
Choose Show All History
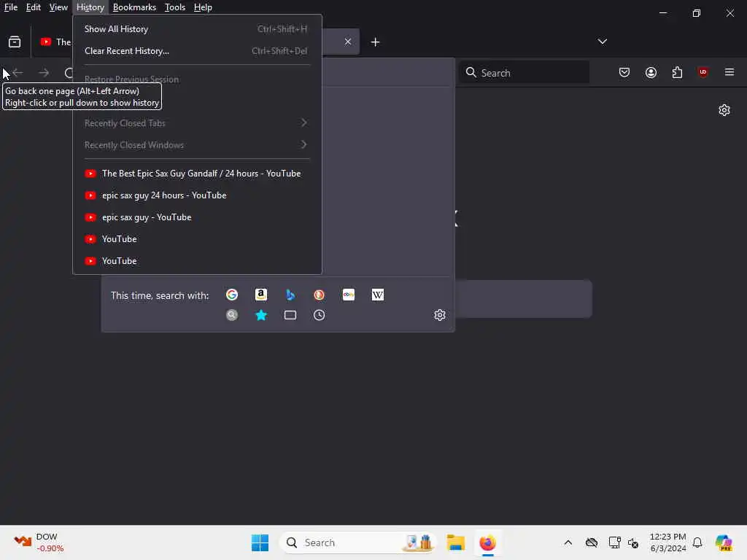[197, 29]
